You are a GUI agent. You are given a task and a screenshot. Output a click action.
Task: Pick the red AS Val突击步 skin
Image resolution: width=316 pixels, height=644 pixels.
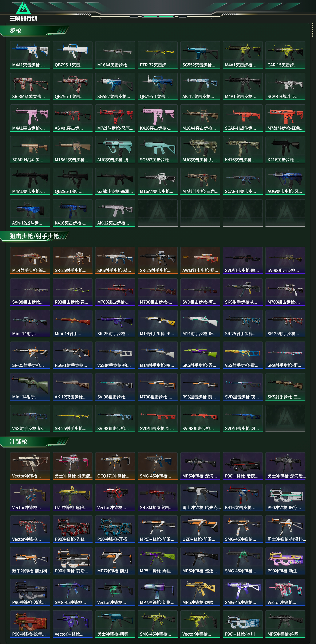pos(72,118)
